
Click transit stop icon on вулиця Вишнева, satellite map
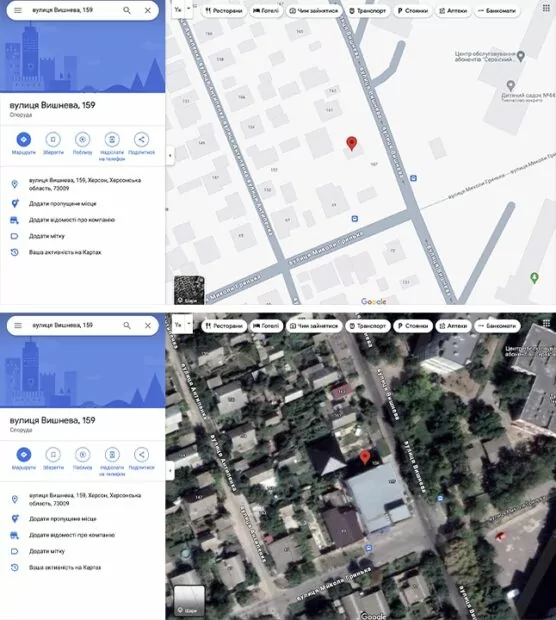(440, 499)
